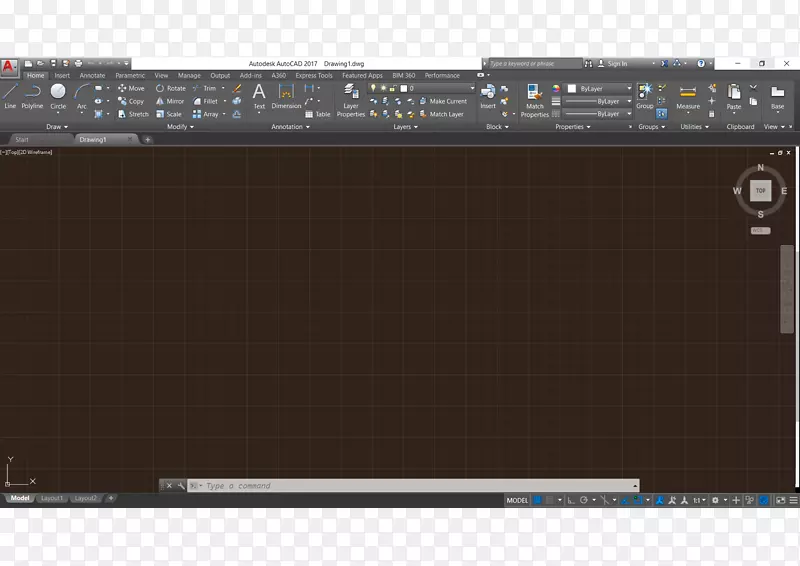Add a new drawing tab with plus
Viewport: 800px width, 566px height.
click(x=147, y=139)
